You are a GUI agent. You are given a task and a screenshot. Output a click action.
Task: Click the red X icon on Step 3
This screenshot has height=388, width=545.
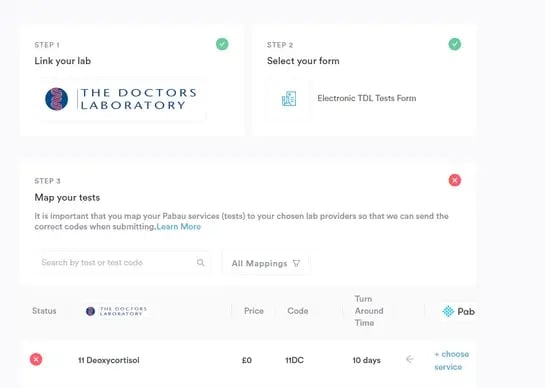tap(455, 180)
